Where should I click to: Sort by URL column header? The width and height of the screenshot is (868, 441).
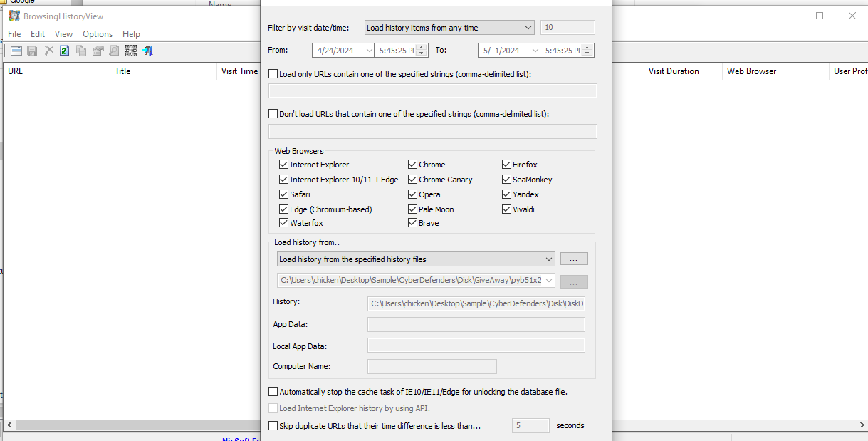click(x=56, y=71)
